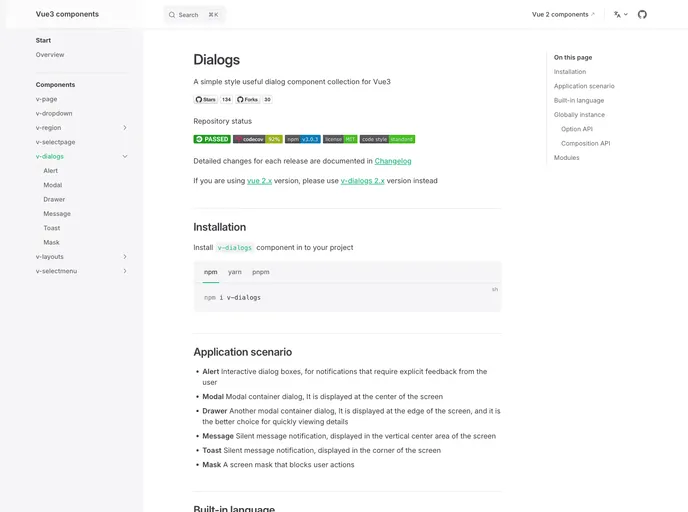Open the language translation menu
The width and height of the screenshot is (688, 512).
coord(620,14)
